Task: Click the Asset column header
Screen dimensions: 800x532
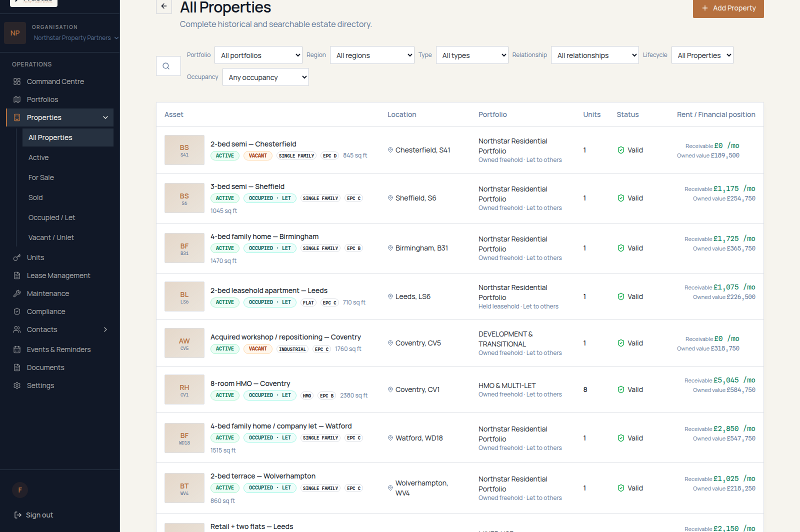Action: tap(174, 114)
